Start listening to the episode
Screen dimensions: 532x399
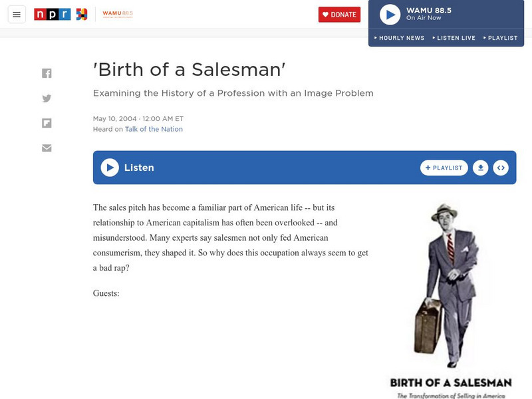coord(108,167)
